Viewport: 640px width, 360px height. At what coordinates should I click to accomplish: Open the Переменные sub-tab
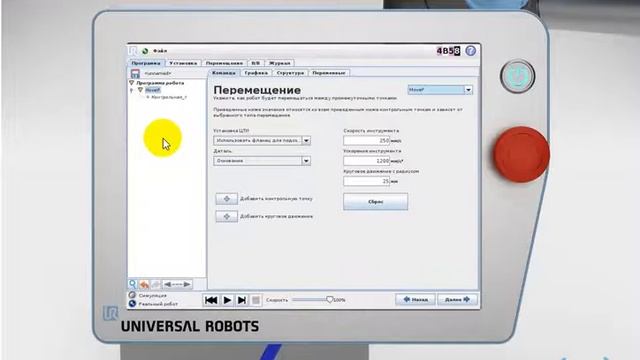coord(329,73)
